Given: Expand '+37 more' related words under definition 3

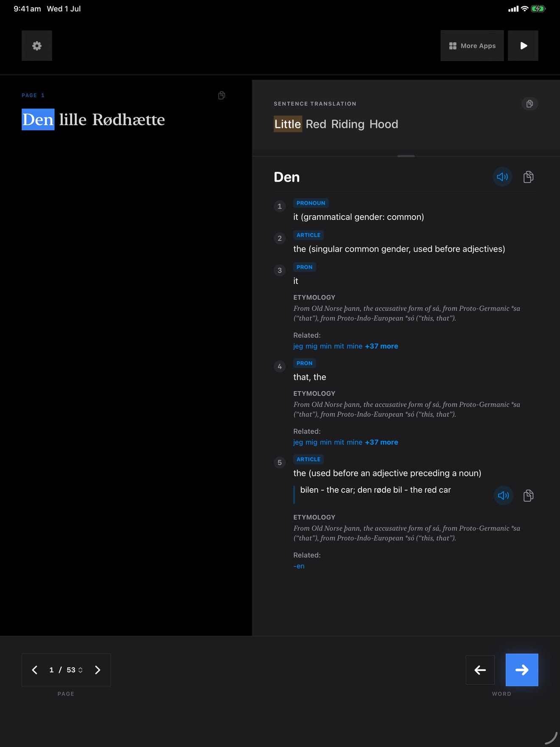Looking at the screenshot, I should 381,346.
